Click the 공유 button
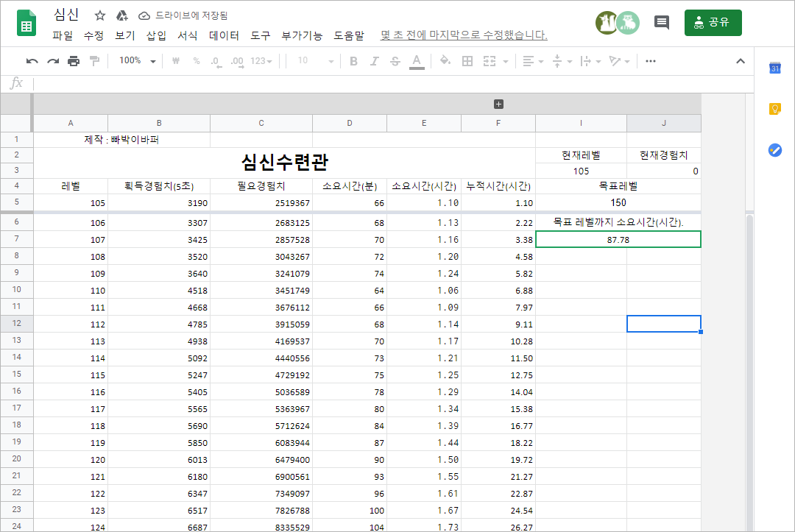795x532 pixels. tap(713, 23)
